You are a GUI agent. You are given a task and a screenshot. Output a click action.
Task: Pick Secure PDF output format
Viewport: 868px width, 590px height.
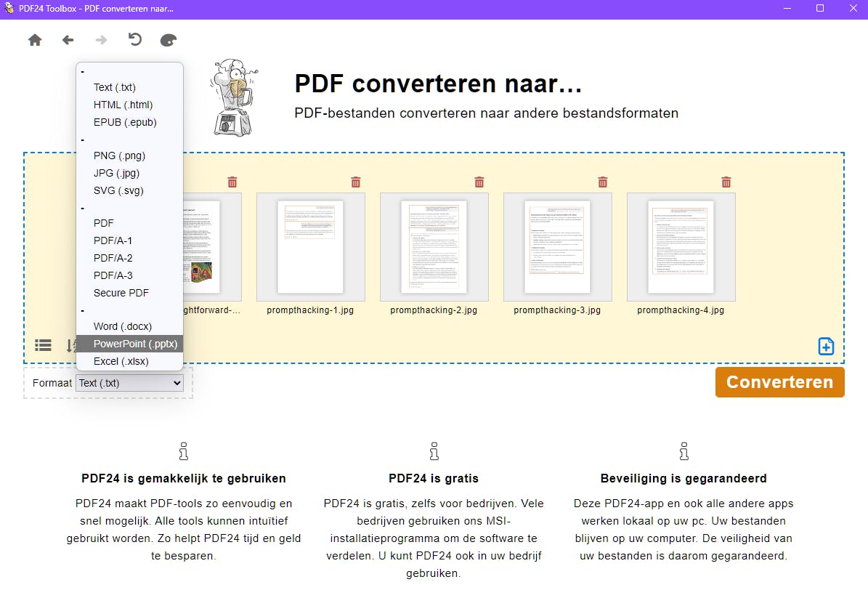pos(129,293)
